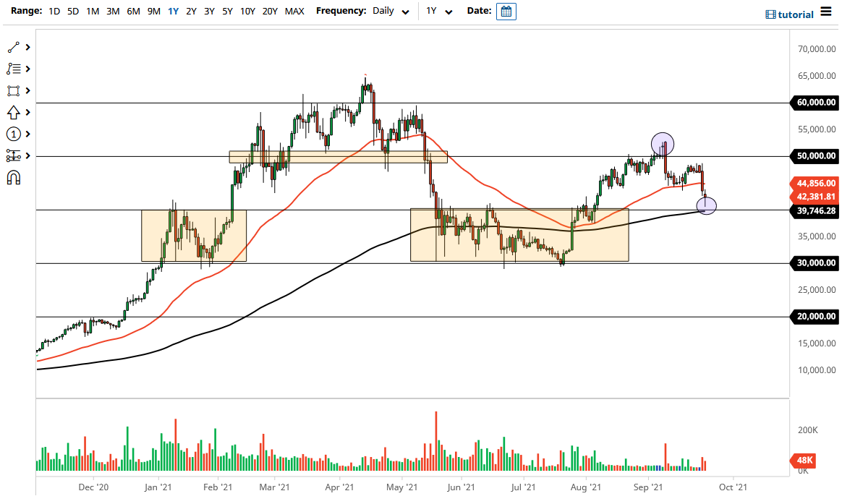Select the arrow annotation tool
Screen dimensions: 842x504
coord(14,112)
